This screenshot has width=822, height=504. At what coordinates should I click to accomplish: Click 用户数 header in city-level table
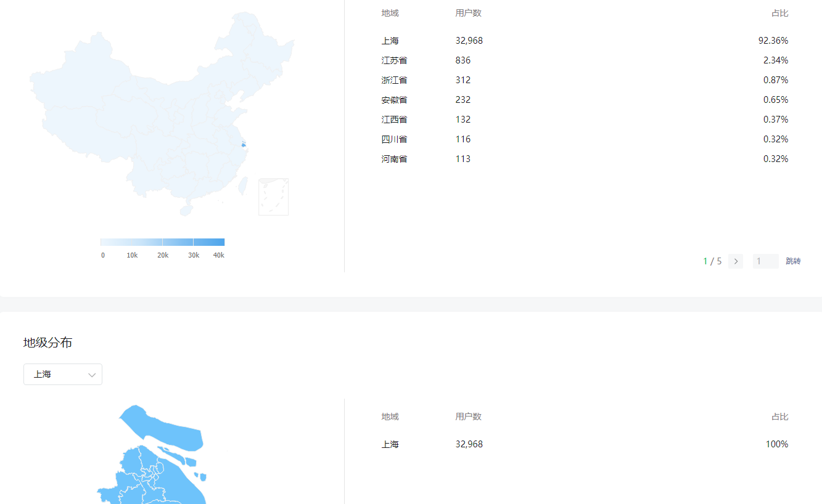(469, 417)
